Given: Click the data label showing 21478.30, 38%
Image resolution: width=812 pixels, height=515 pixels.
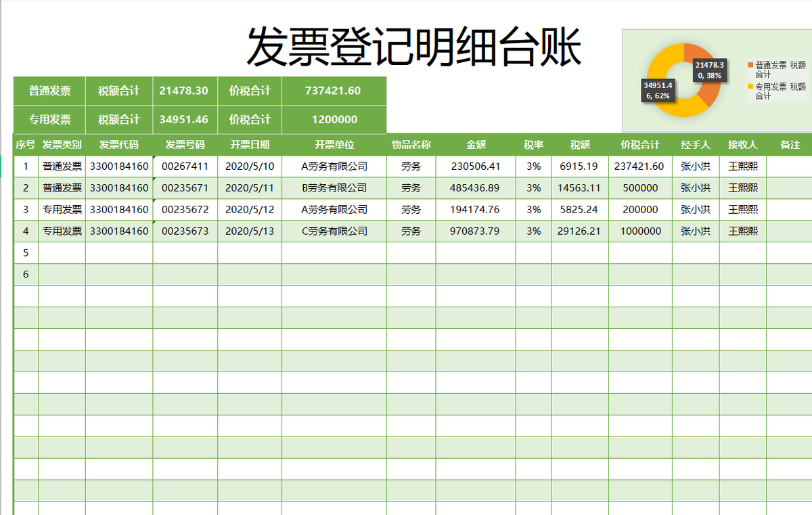Looking at the screenshot, I should click(710, 68).
